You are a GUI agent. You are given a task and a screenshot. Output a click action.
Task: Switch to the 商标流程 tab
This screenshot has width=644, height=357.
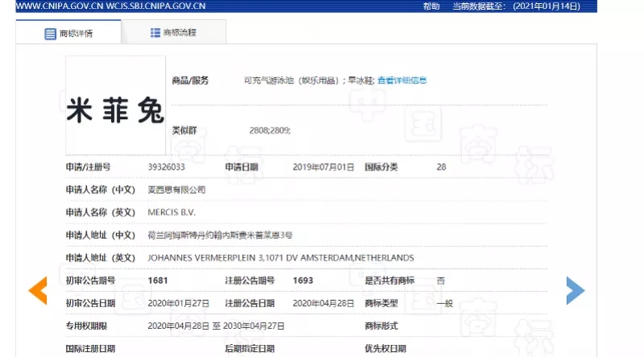pos(174,31)
